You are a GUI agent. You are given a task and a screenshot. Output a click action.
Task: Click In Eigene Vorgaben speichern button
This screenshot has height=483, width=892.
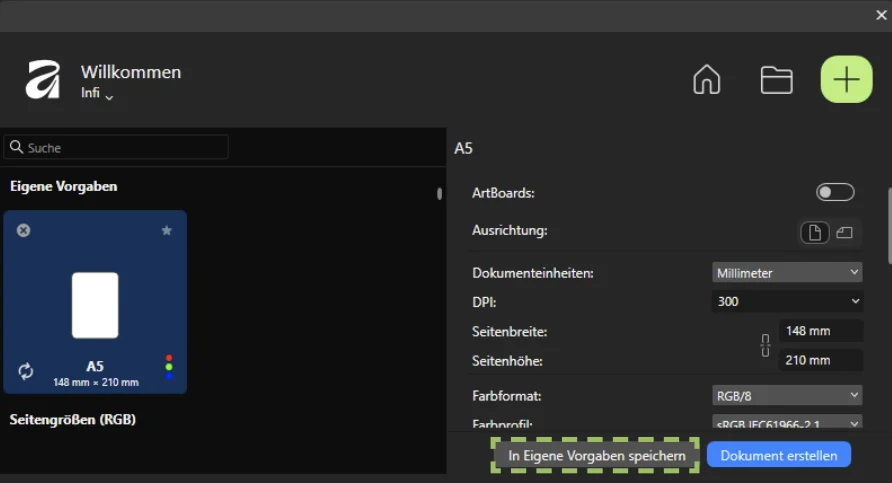pos(596,456)
